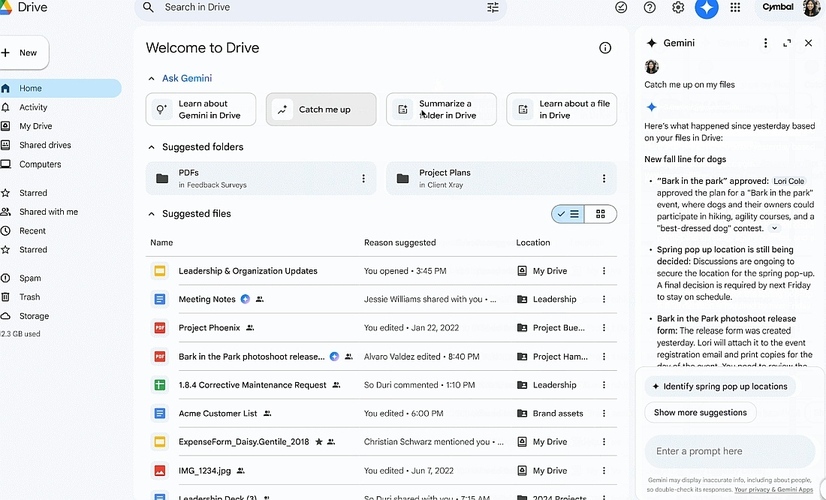Click the offline ready status icon
The image size is (826, 500).
tap(621, 7)
